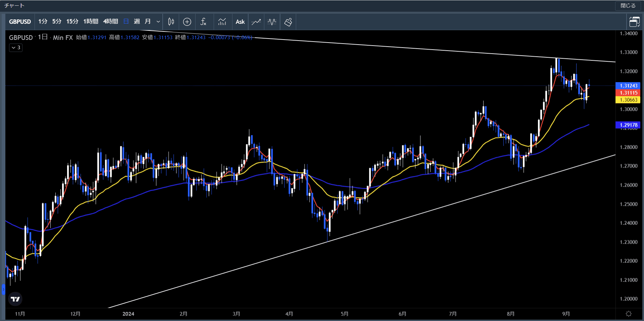This screenshot has height=321, width=644.
Task: Switch to the 15分 timeframe
Action: pyautogui.click(x=72, y=22)
